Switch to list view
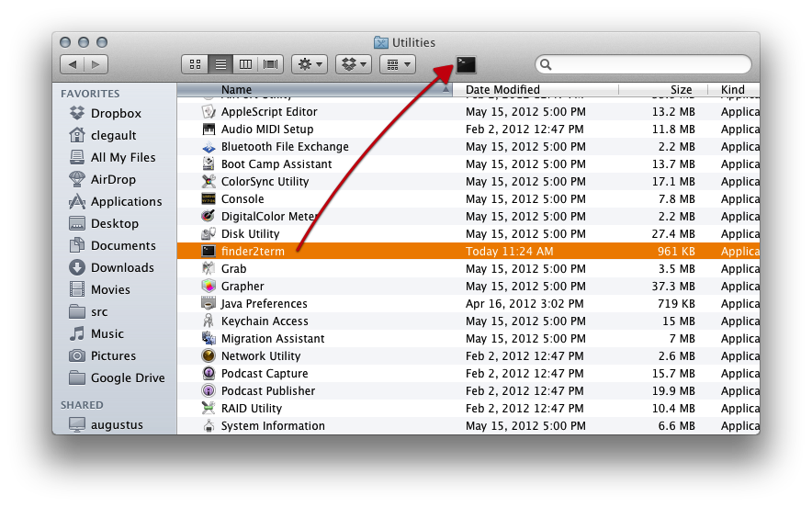The image size is (812, 507). point(220,64)
